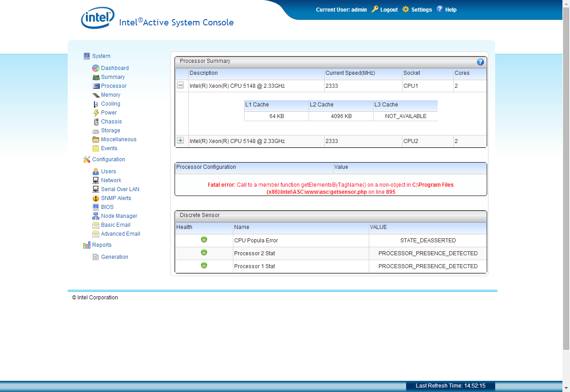Click the Processor Configuration column header

[x=254, y=167]
